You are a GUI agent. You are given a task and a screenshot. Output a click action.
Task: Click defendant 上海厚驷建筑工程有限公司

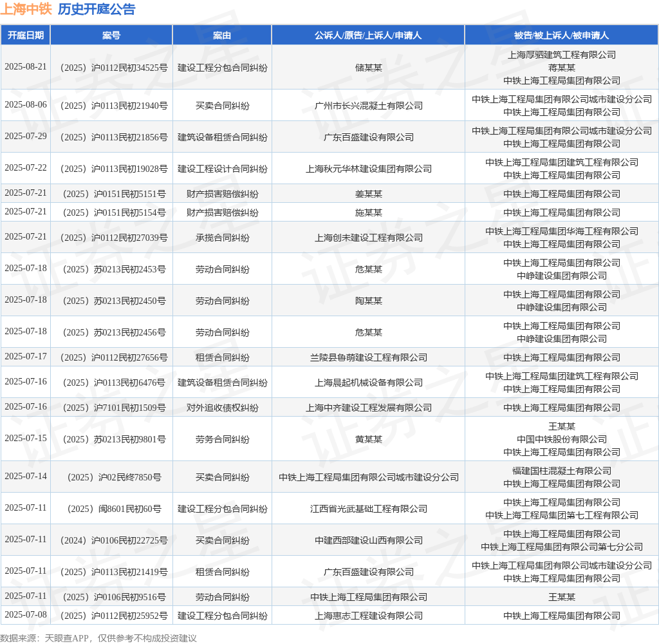[x=561, y=55]
